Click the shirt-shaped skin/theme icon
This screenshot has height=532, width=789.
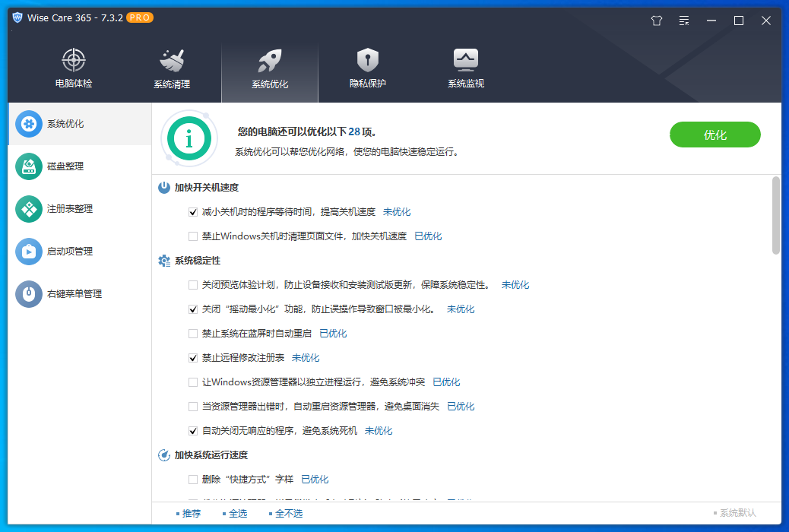[x=656, y=21]
